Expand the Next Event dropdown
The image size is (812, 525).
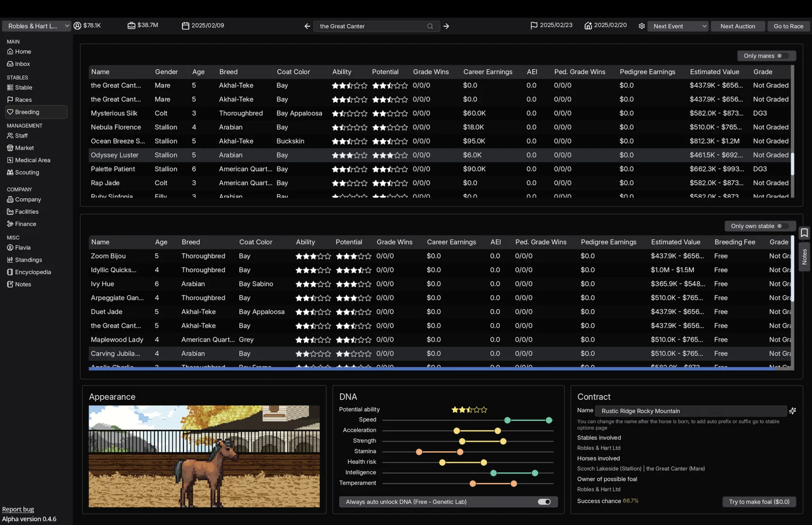pos(678,26)
